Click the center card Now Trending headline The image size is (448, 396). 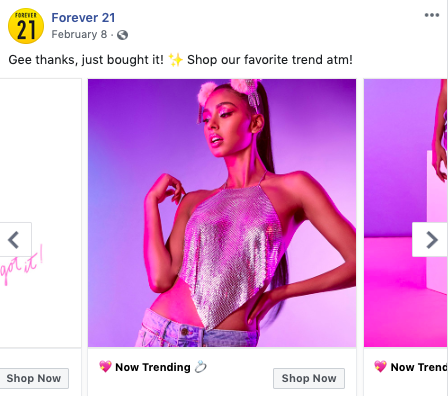point(153,367)
